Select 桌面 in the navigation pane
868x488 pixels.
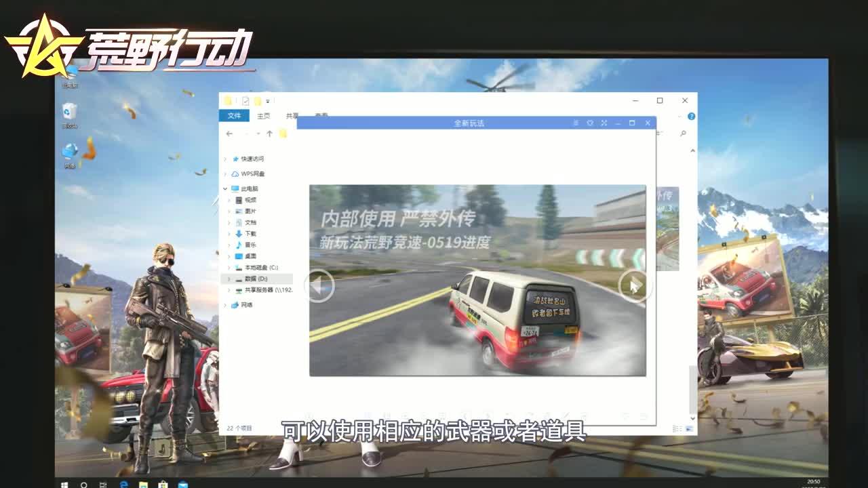(x=245, y=256)
